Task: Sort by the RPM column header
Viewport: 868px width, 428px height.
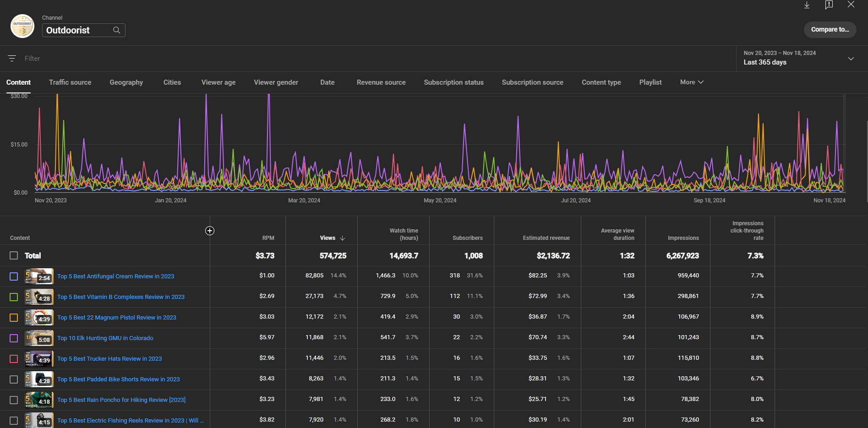Action: 268,238
